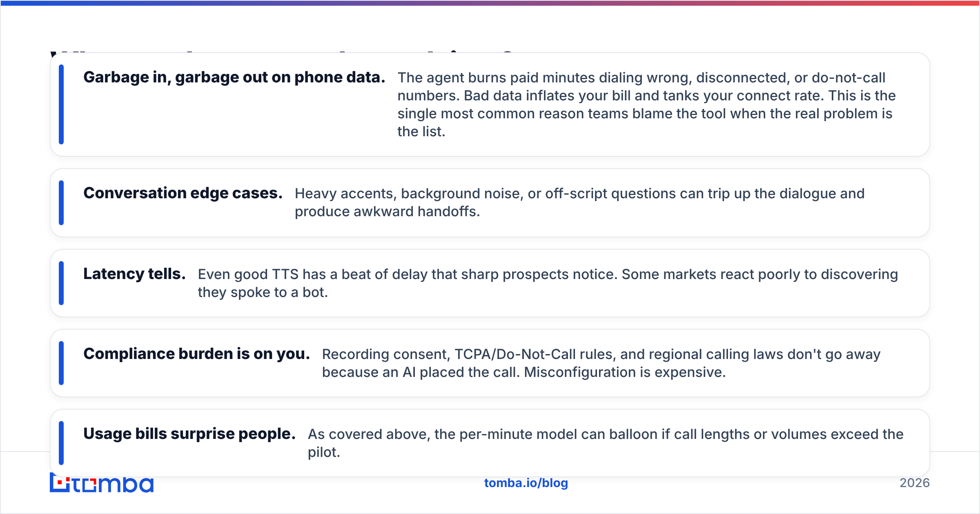Click the blue accent bar on Latency card
Viewport: 980px width, 514px height.
tap(61, 283)
